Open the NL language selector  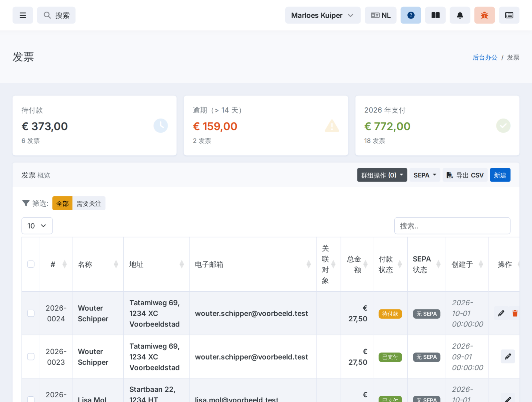point(380,15)
